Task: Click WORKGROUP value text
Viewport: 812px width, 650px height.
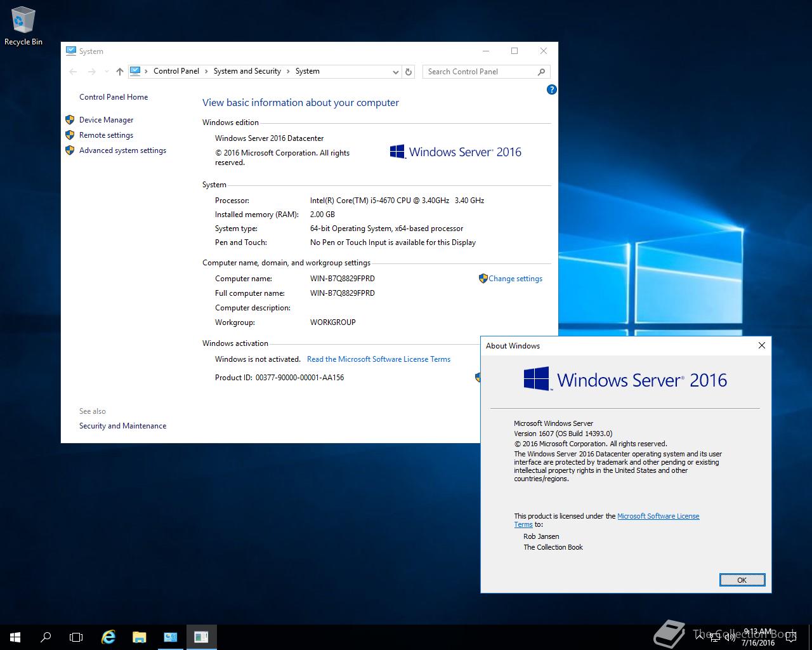Action: [x=332, y=322]
